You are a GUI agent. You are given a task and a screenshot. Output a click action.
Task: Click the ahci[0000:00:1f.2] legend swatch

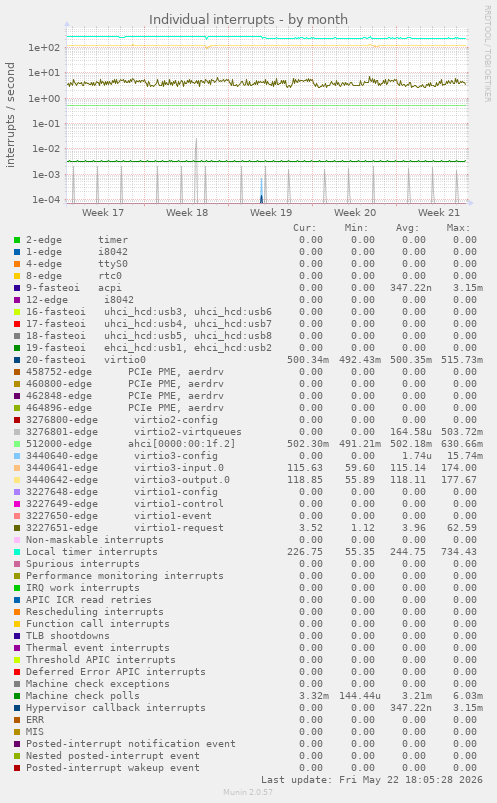click(x=17, y=444)
